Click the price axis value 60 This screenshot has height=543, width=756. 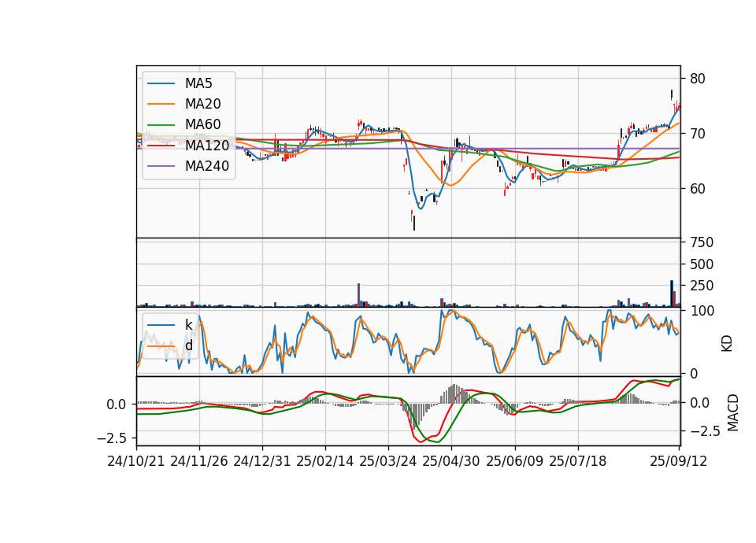(698, 188)
